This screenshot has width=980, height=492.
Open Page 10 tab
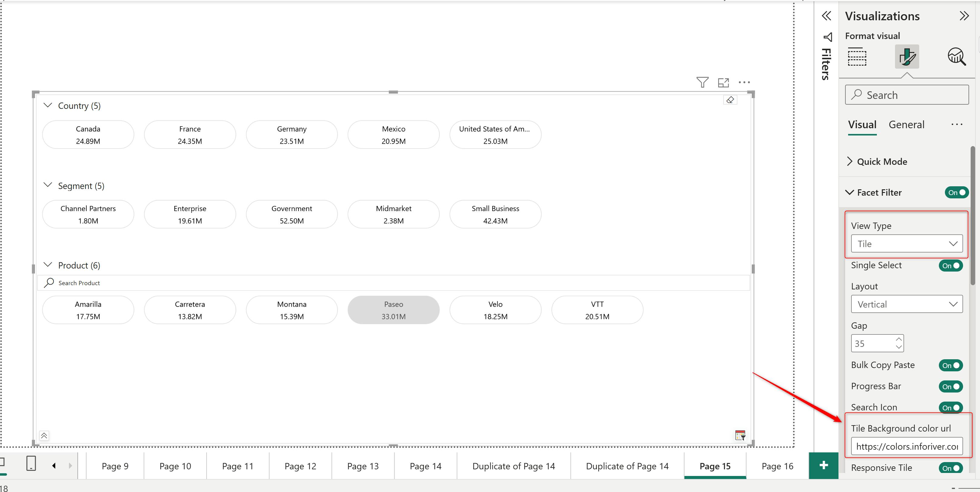click(x=175, y=466)
